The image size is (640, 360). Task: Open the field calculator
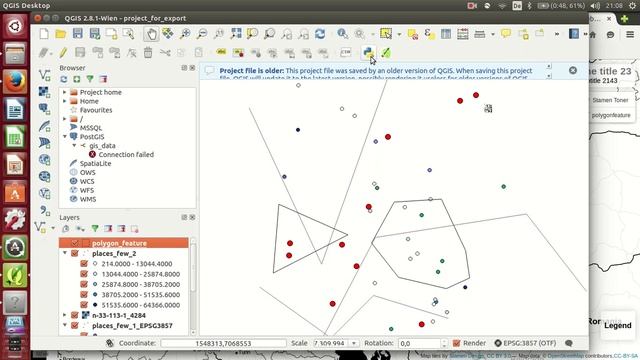coord(462,34)
